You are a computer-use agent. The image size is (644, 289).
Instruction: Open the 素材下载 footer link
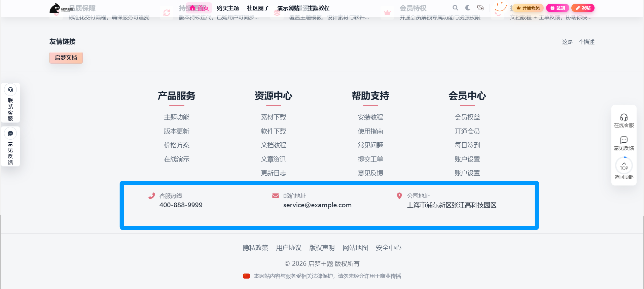pyautogui.click(x=274, y=117)
